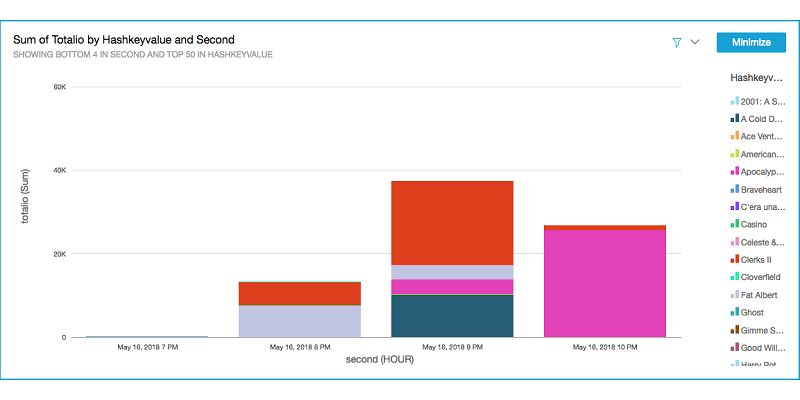Click the Hashkeyv... legend title

tap(756, 78)
